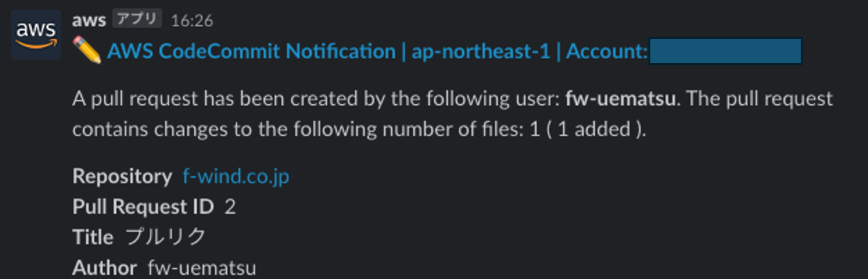Click the プルリク title value
This screenshot has width=868, height=279.
(165, 237)
